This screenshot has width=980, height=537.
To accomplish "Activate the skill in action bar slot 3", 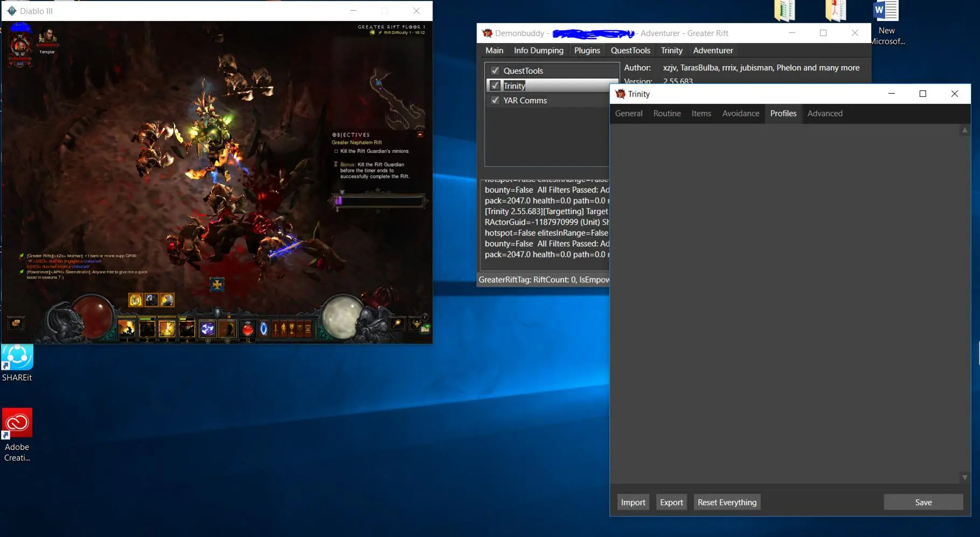I will (167, 329).
